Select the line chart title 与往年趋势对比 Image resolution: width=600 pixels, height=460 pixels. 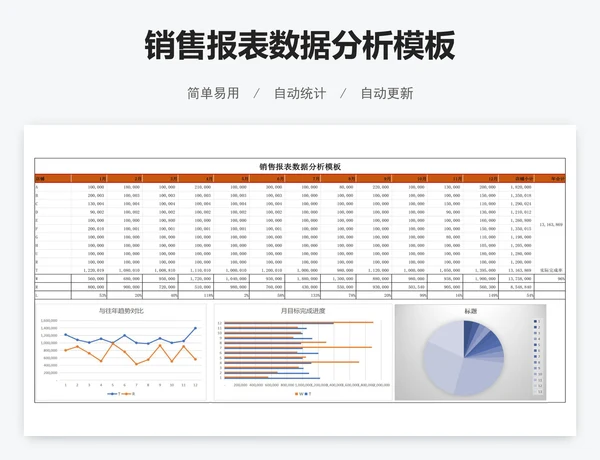[x=121, y=311]
